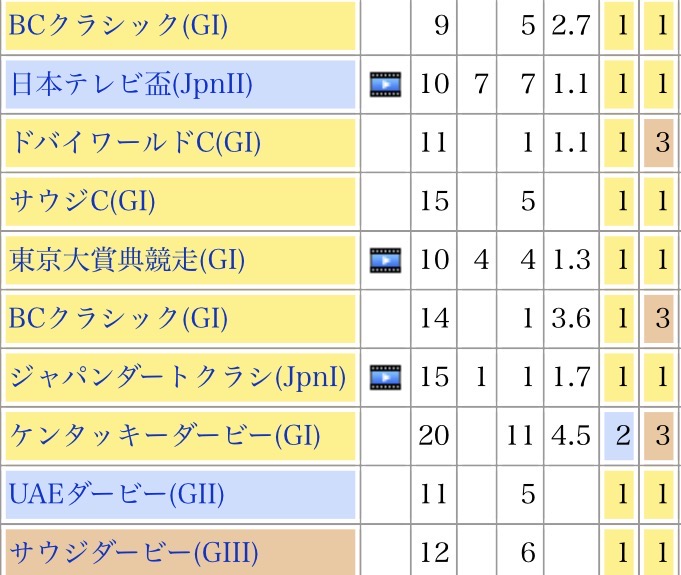Click the 20 runners cell in ケンタッキーダービー row
The height and width of the screenshot is (575, 681).
[434, 436]
